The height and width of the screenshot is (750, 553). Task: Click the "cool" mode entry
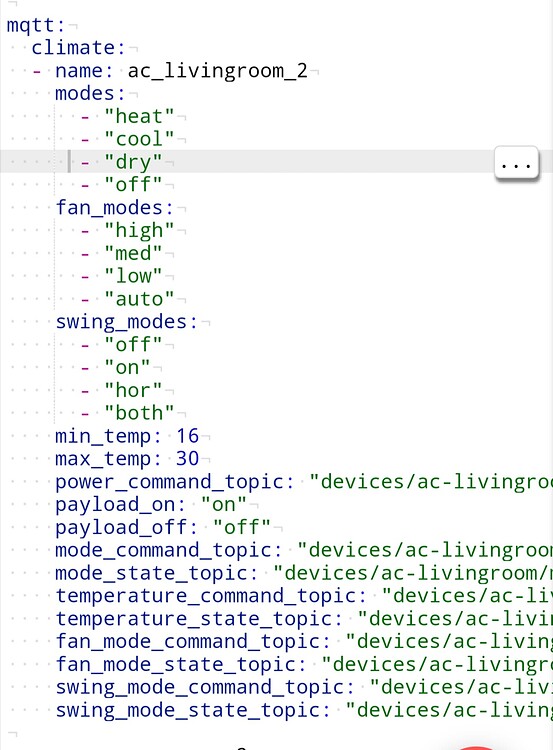click(x=139, y=139)
